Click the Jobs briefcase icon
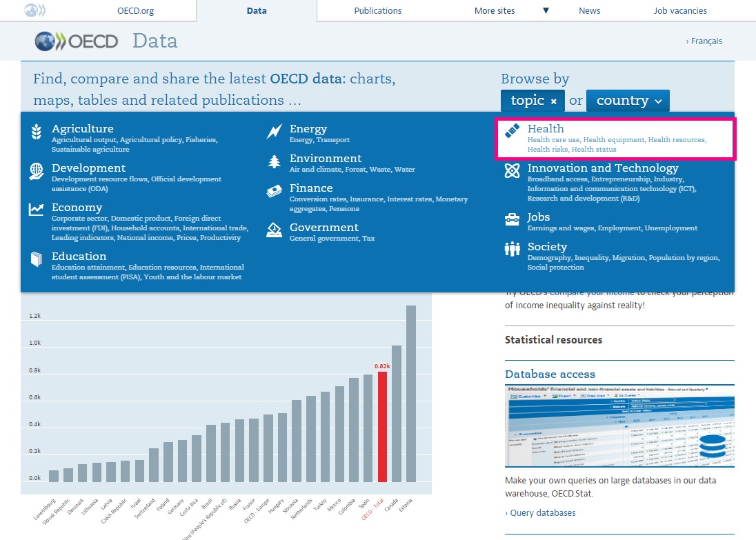Screen dimensions: 756x540 pyautogui.click(x=512, y=219)
